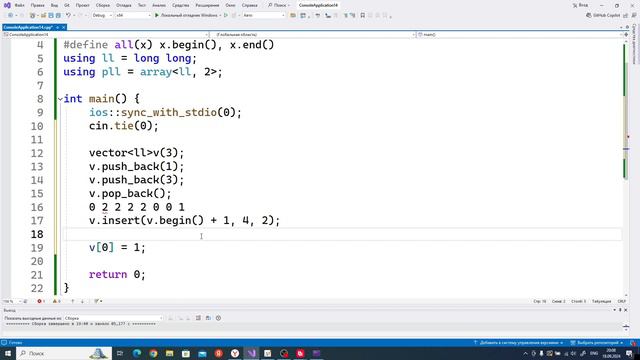Open File Explorer from taskbar
640x360 pixels.
tap(169, 353)
